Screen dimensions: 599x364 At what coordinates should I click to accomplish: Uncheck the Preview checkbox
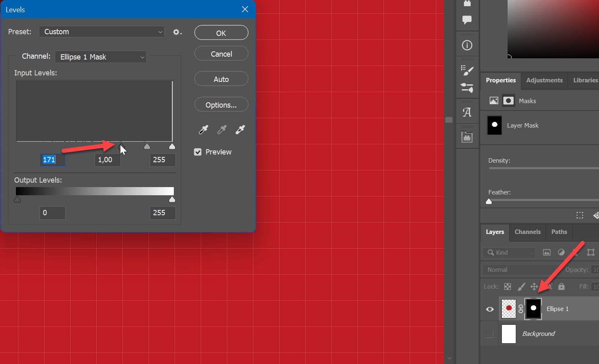[x=198, y=152]
